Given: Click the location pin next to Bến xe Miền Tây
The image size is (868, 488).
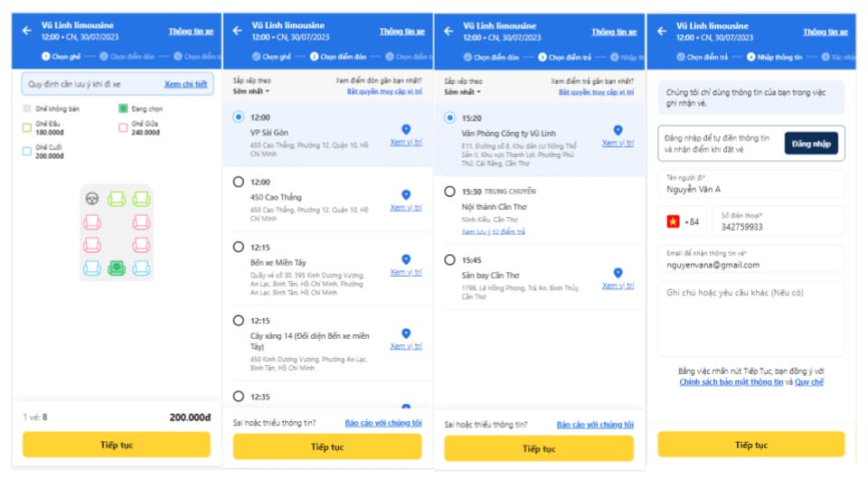Looking at the screenshot, I should 406,259.
